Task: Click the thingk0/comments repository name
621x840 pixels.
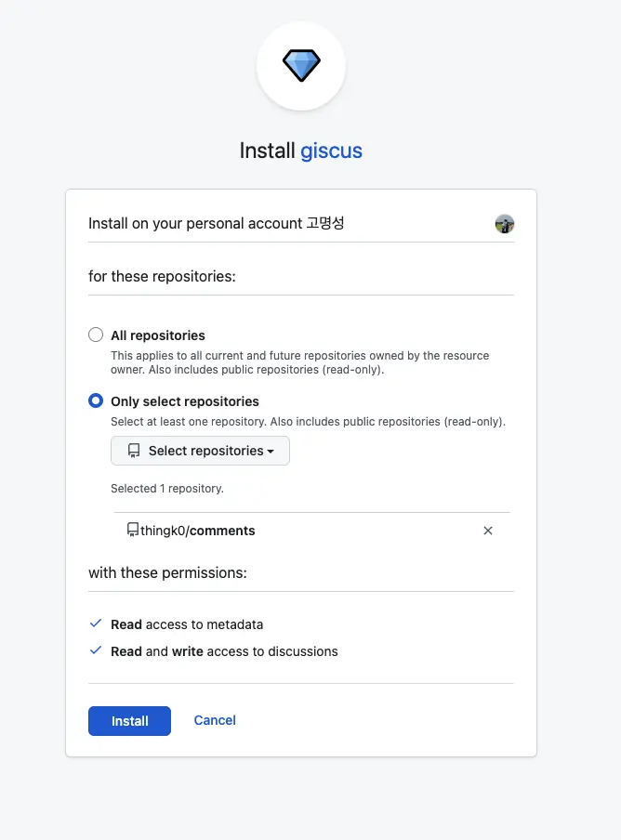Action: [x=198, y=531]
